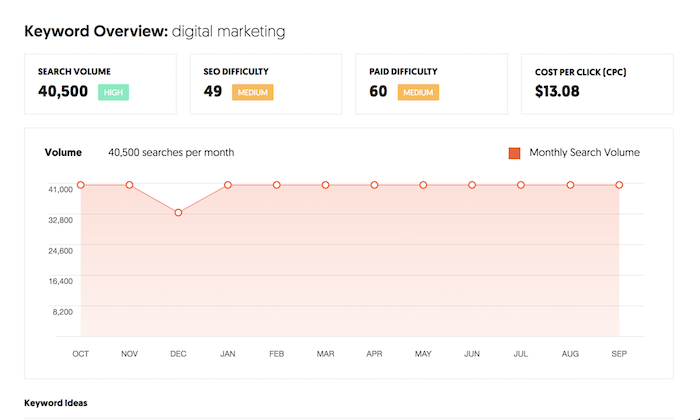The image size is (700, 420).
Task: Toggle the Monthly Search Volume legend label
Action: point(584,153)
